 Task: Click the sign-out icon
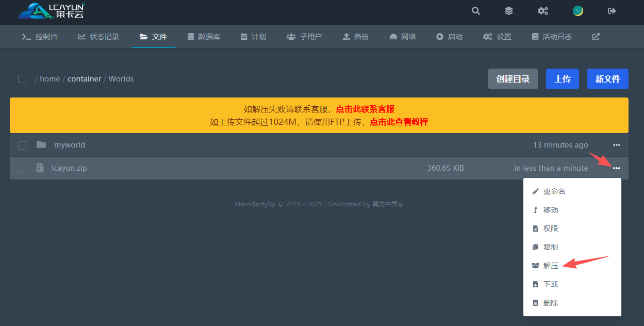612,11
